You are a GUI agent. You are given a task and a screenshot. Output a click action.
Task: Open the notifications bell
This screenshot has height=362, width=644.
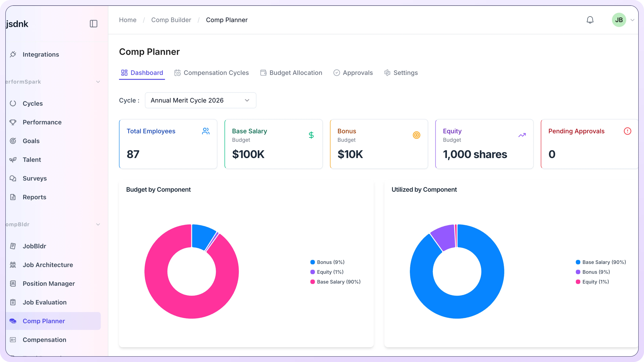[590, 20]
